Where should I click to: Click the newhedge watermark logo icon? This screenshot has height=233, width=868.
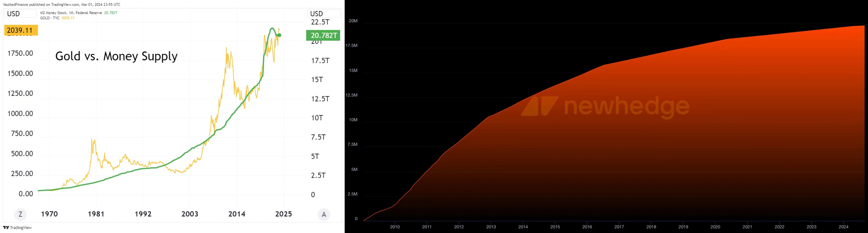pos(539,106)
